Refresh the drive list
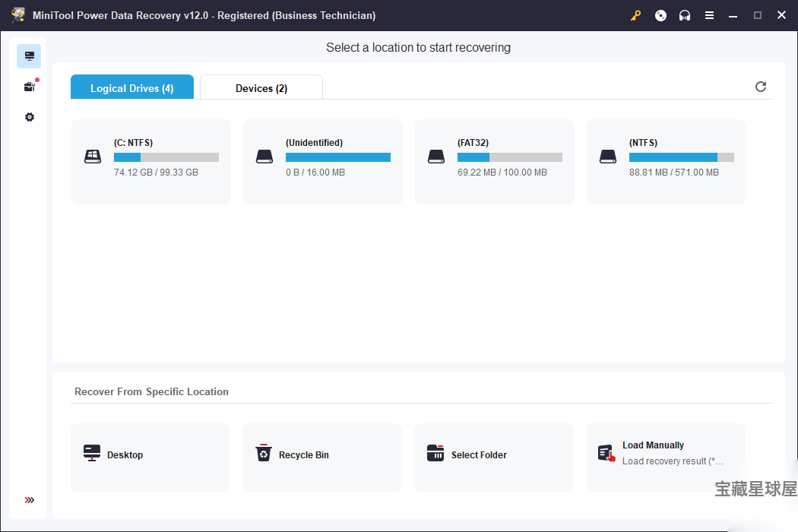This screenshot has height=532, width=798. [760, 87]
